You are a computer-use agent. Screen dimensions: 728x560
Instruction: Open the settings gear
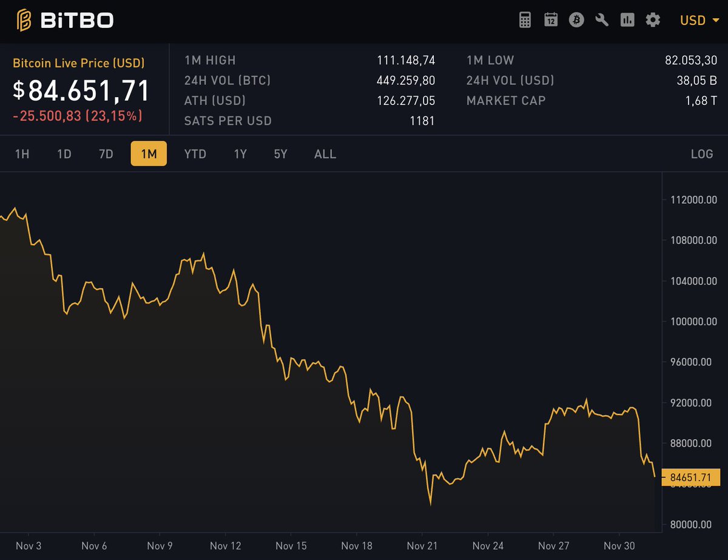pos(653,20)
